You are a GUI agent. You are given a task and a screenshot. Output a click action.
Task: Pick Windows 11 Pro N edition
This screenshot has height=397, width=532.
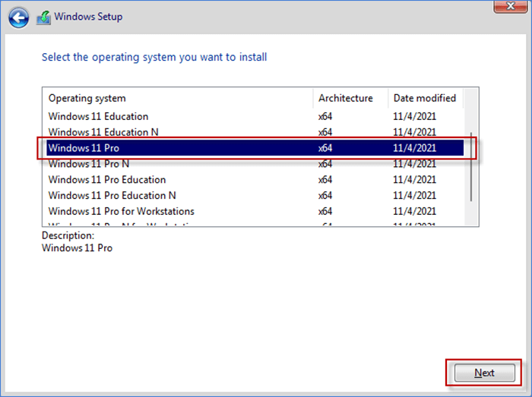tap(89, 164)
